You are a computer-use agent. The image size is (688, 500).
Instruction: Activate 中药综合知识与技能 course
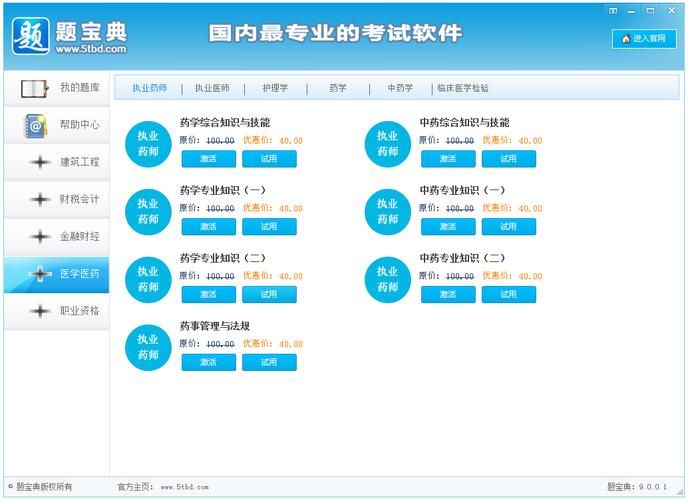click(x=448, y=159)
